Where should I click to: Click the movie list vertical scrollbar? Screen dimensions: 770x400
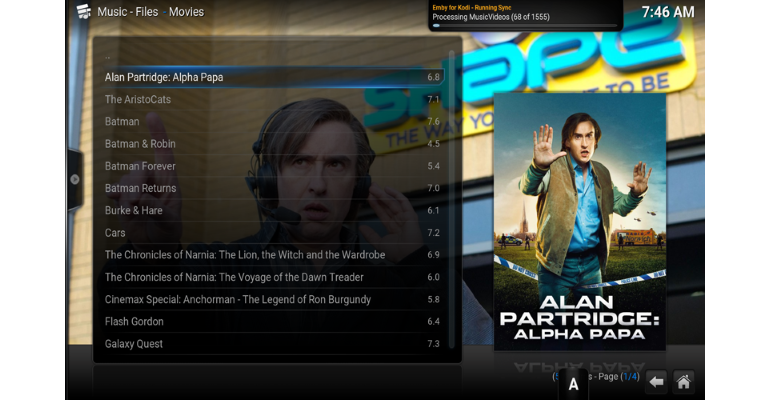coord(451,199)
